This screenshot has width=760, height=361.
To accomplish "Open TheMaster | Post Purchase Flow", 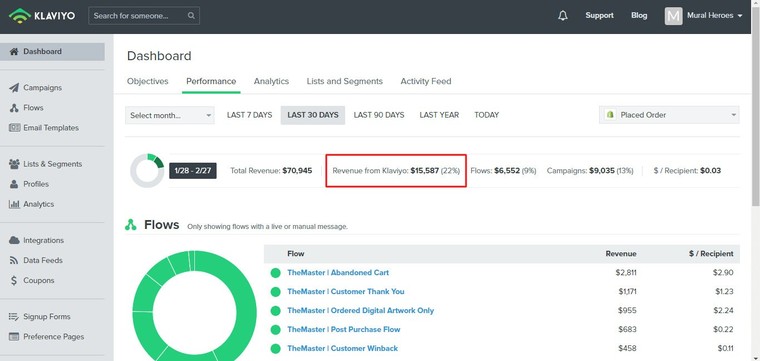I will (344, 330).
